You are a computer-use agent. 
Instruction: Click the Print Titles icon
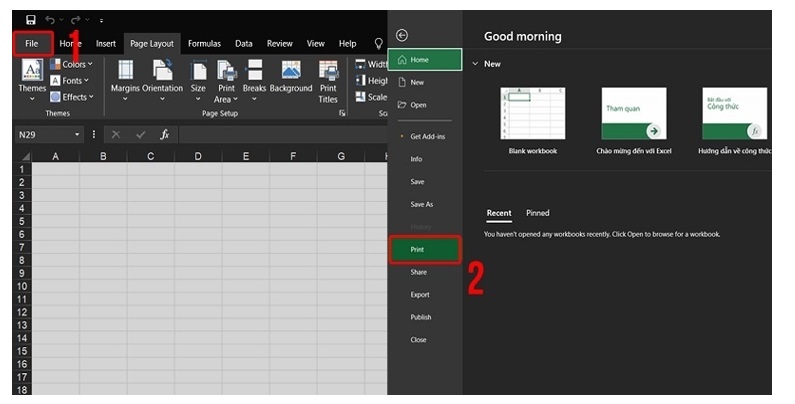point(328,72)
